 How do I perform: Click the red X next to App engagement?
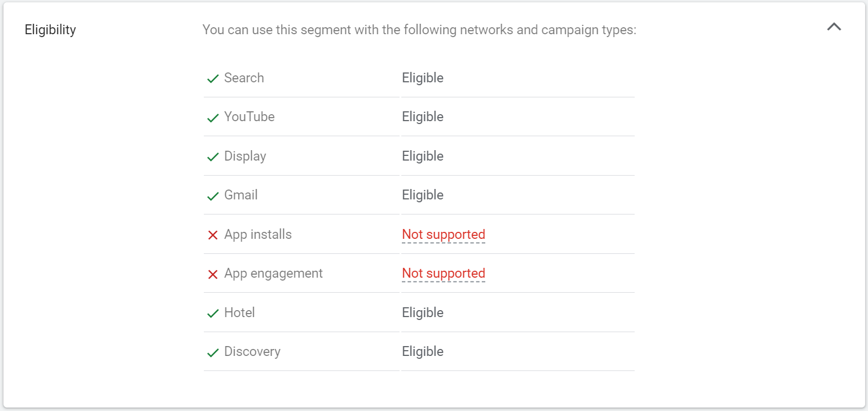[213, 274]
